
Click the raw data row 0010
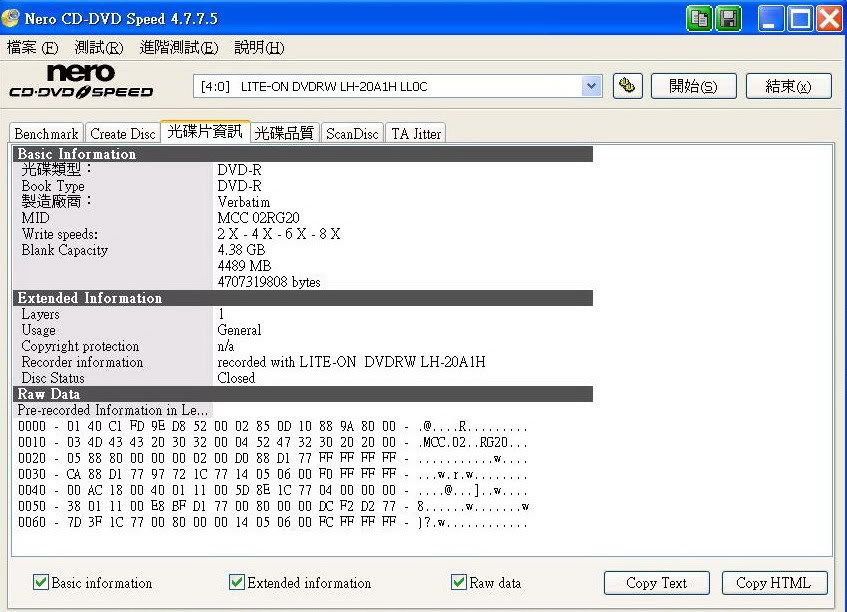272,442
